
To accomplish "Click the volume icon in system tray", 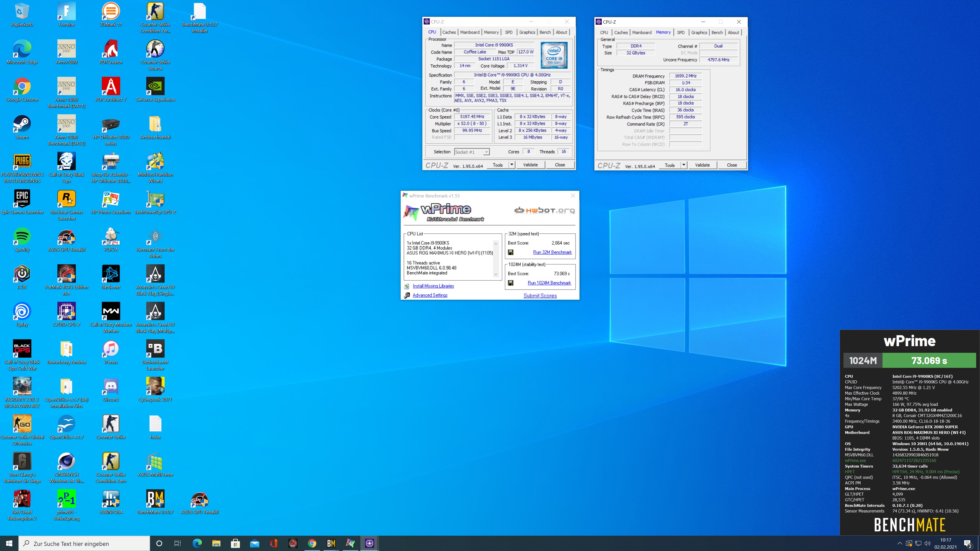I will click(x=927, y=543).
